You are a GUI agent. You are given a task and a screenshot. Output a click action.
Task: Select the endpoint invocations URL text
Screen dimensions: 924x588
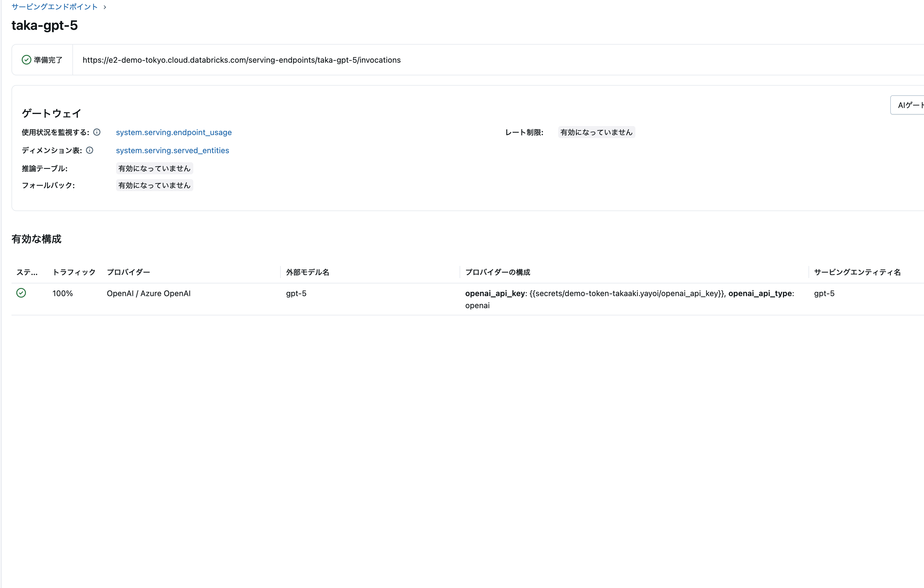(x=241, y=60)
